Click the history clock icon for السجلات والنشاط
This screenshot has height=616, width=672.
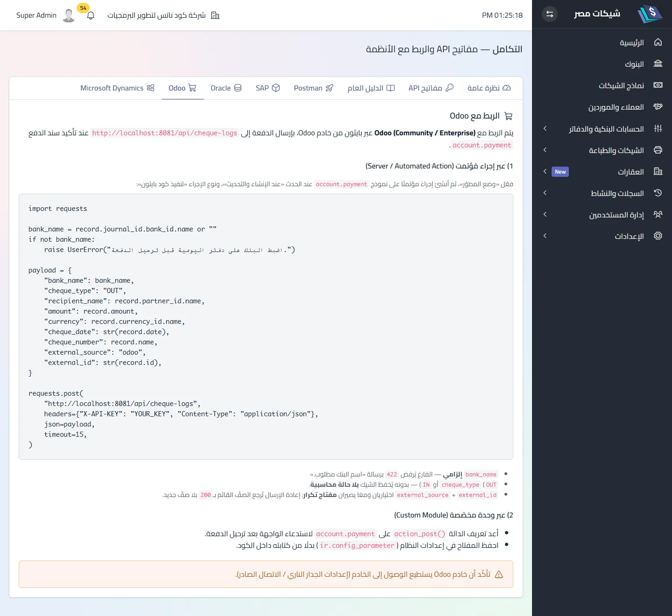pyautogui.click(x=658, y=193)
